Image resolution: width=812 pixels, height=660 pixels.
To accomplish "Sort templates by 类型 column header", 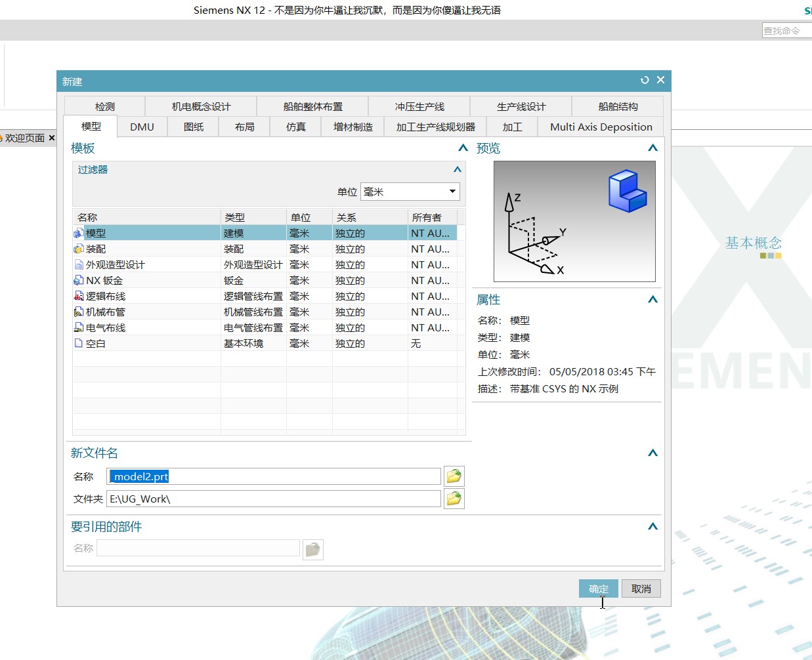I will [x=253, y=217].
